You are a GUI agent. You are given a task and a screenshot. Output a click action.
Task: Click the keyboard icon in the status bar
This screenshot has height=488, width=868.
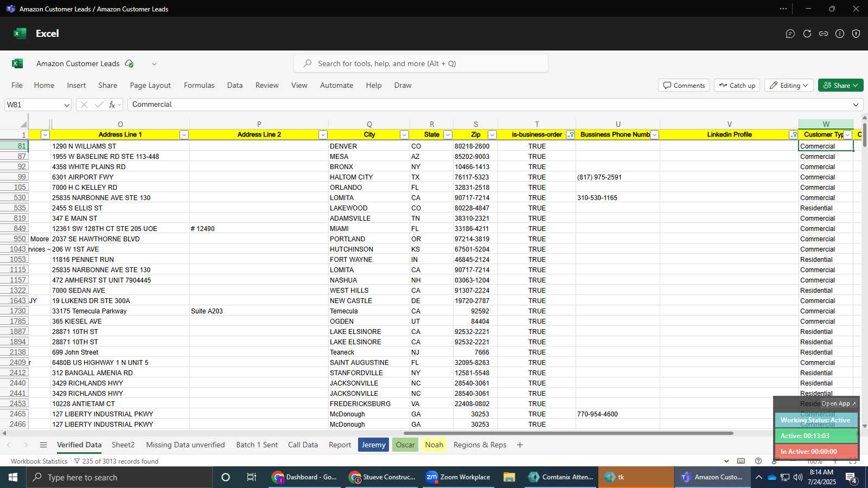click(x=741, y=461)
